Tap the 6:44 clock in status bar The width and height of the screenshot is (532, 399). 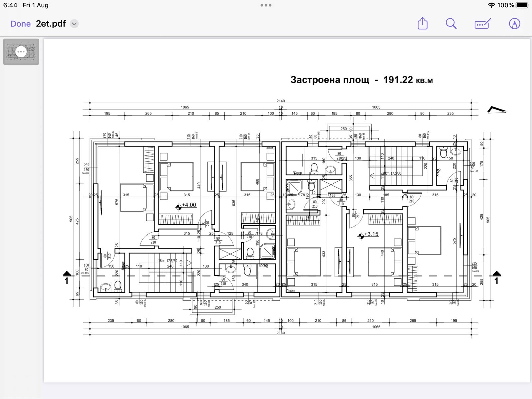[x=10, y=5]
